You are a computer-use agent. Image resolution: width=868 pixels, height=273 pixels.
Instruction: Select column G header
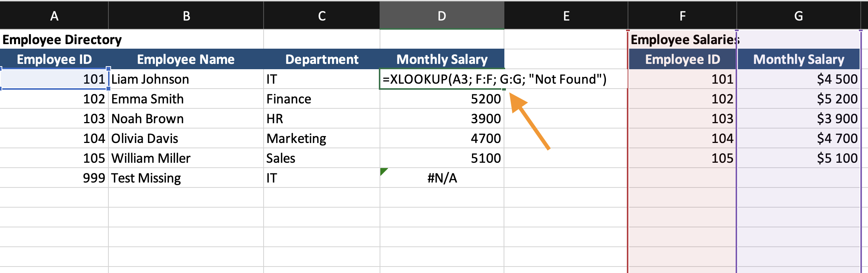pos(798,16)
